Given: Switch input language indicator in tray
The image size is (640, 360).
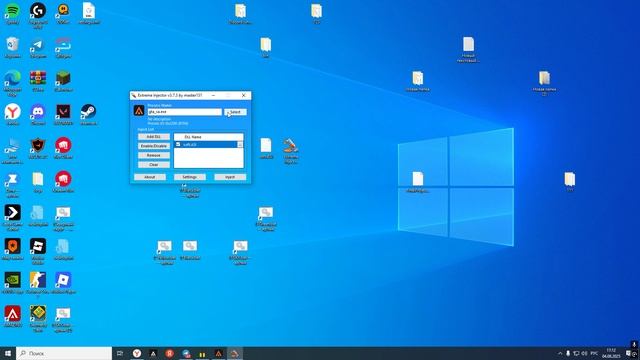Looking at the screenshot, I should click(594, 353).
